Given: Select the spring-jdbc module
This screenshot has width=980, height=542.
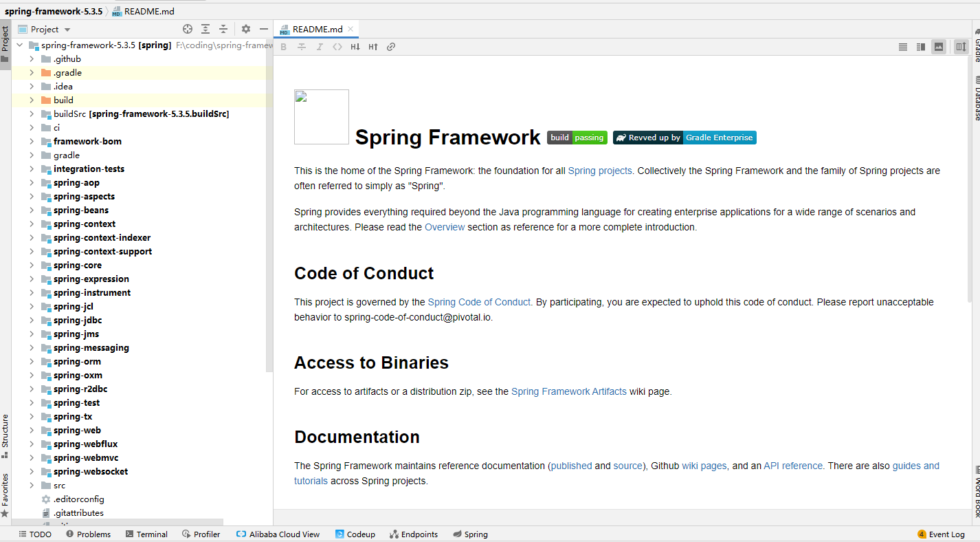Looking at the screenshot, I should click(x=78, y=321).
